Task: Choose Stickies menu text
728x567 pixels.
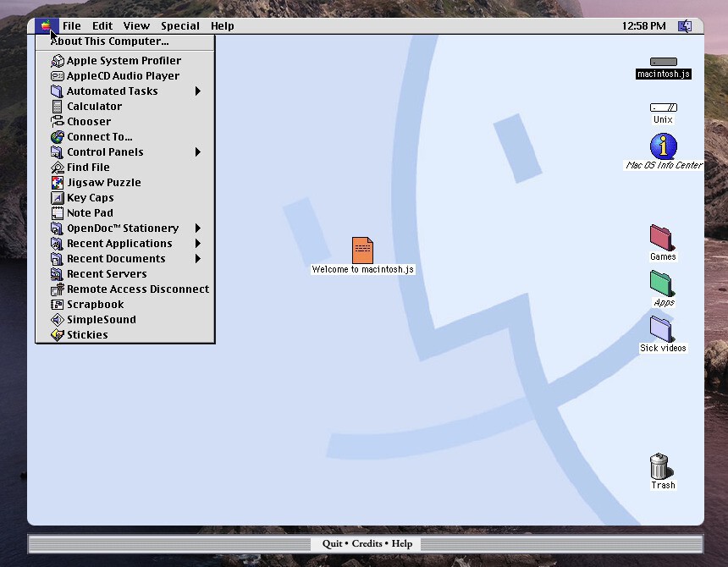Action: click(87, 335)
